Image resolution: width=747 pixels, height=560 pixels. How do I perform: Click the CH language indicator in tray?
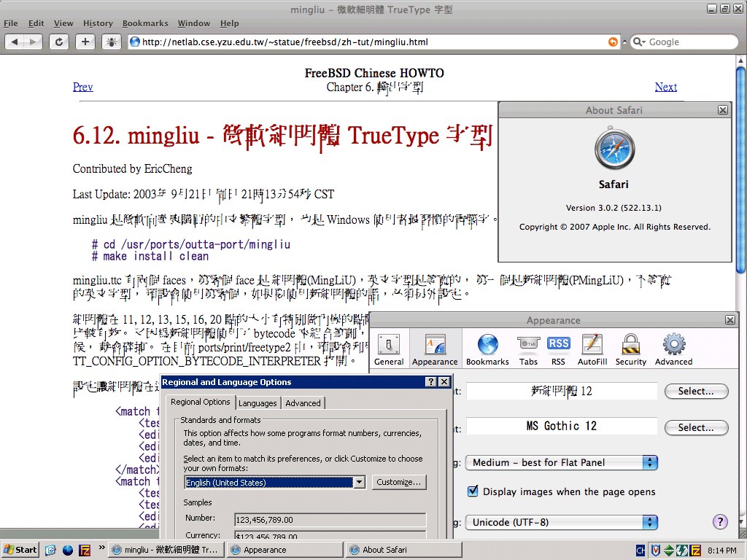pos(640,551)
